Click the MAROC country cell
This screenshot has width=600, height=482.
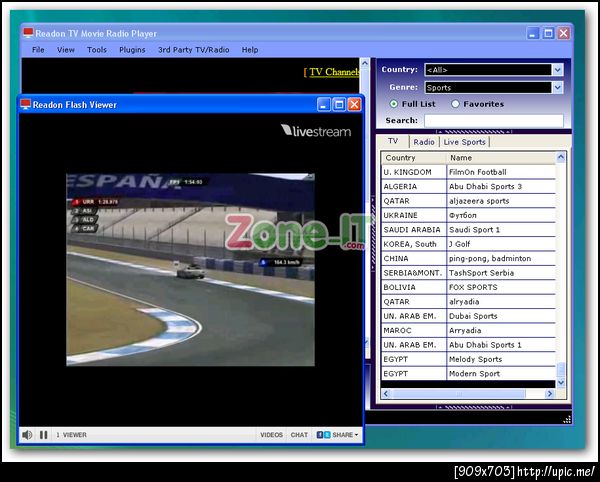point(414,331)
